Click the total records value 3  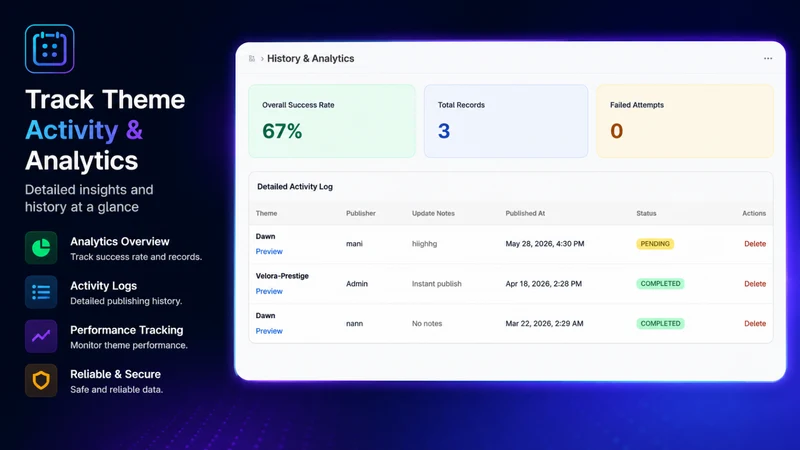coord(444,131)
